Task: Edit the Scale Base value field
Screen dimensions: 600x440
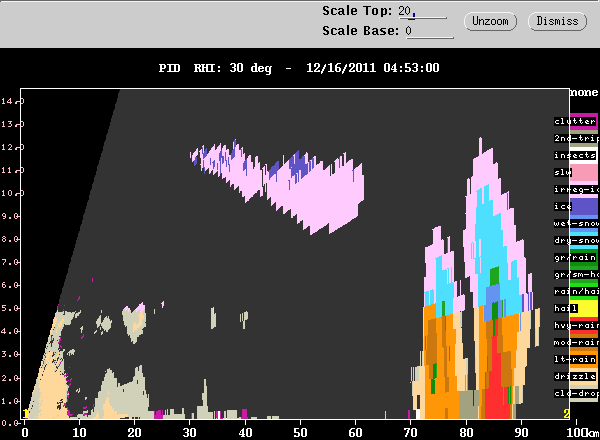Action: pyautogui.click(x=429, y=31)
